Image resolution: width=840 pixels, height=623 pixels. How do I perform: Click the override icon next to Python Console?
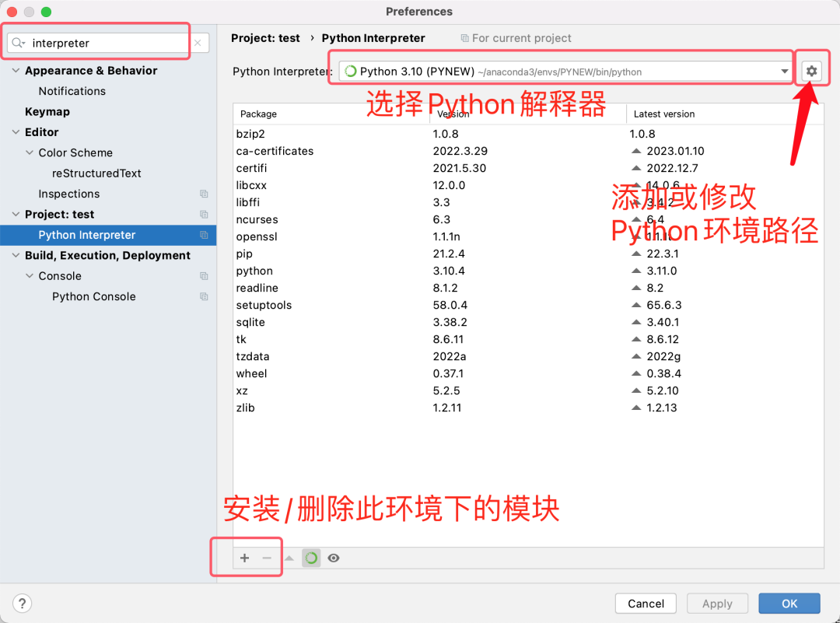204,296
